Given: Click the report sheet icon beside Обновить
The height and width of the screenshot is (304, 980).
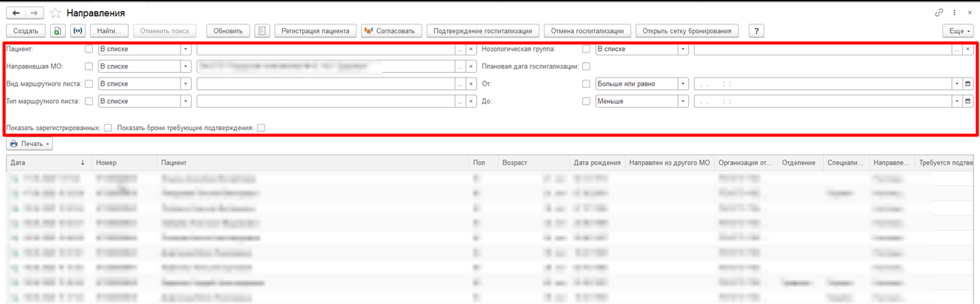Looking at the screenshot, I should (x=262, y=31).
